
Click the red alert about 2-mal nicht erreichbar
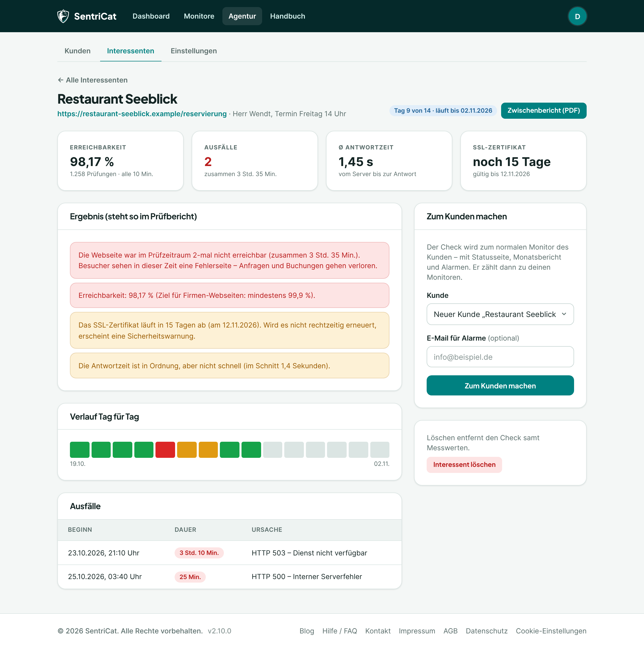click(x=229, y=261)
